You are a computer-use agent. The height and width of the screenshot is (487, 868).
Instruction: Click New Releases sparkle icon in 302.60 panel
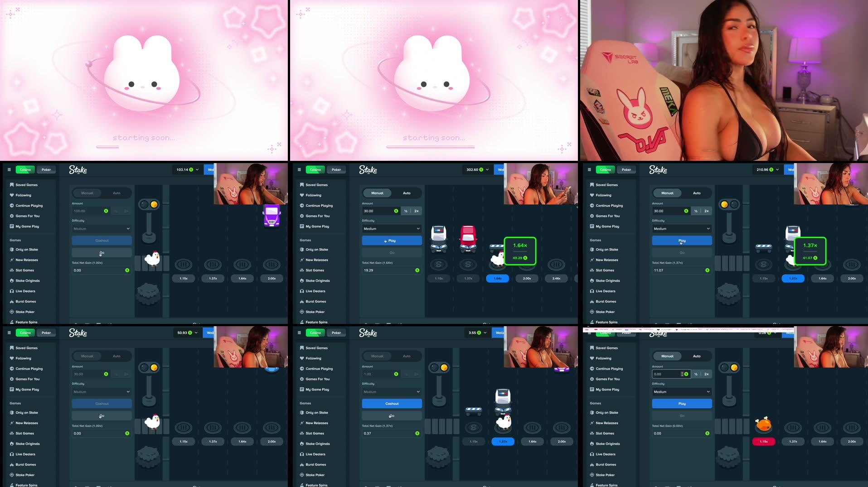point(302,260)
